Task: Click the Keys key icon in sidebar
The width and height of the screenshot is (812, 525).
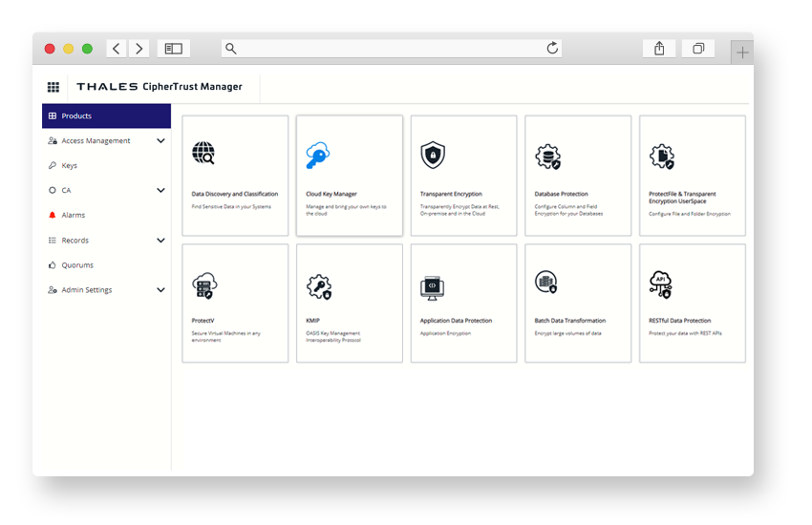Action: point(53,165)
